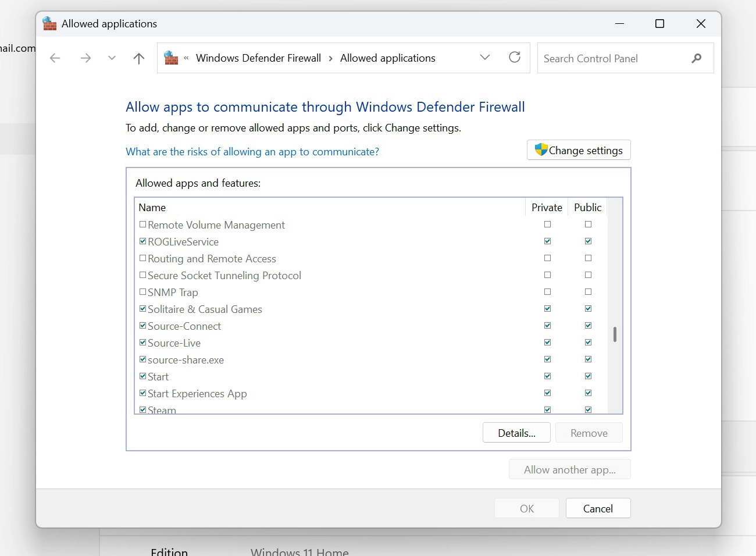Focus the Search Control Panel field
756x556 pixels.
pos(626,58)
